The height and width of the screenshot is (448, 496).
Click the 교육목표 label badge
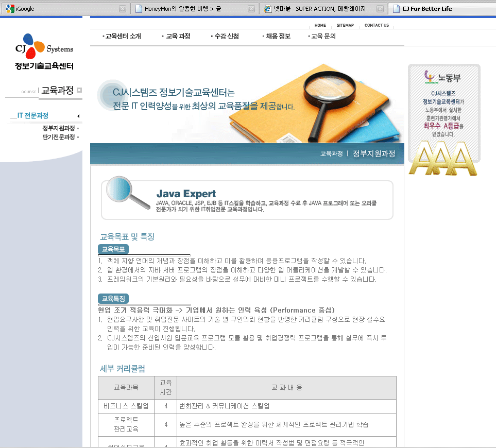point(113,249)
